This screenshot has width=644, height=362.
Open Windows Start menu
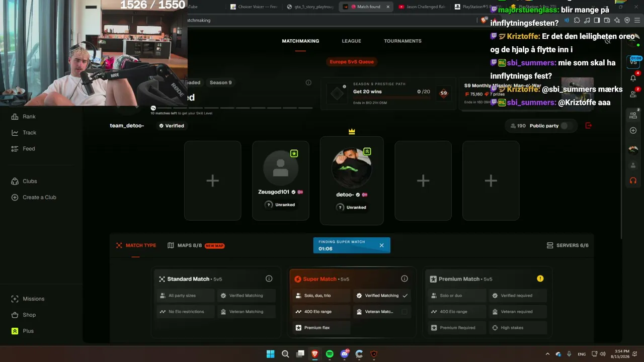tap(271, 354)
